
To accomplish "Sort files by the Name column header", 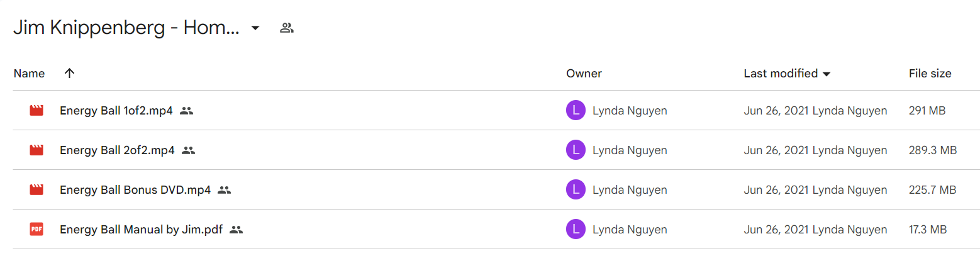I will click(29, 74).
